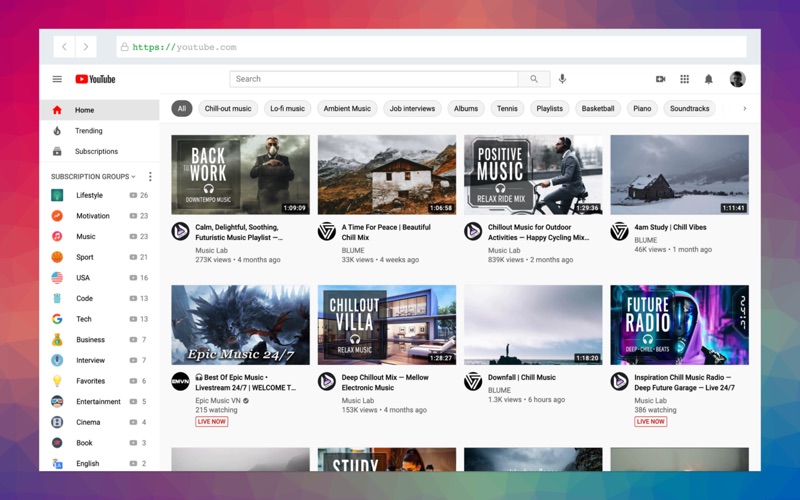This screenshot has width=800, height=500.
Task: Open the Future Radio video thumbnail
Action: (x=679, y=325)
